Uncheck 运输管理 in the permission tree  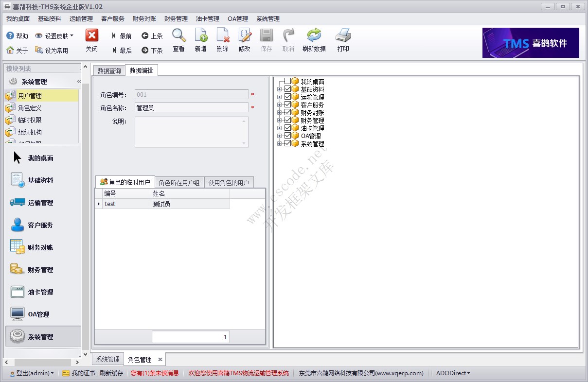pos(288,97)
